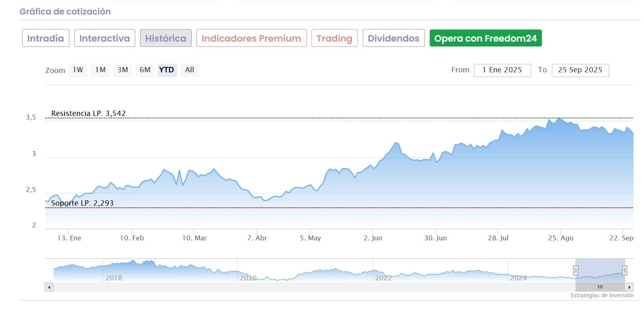The width and height of the screenshot is (644, 309).
Task: Click the right range handle in navigator
Action: click(625, 270)
